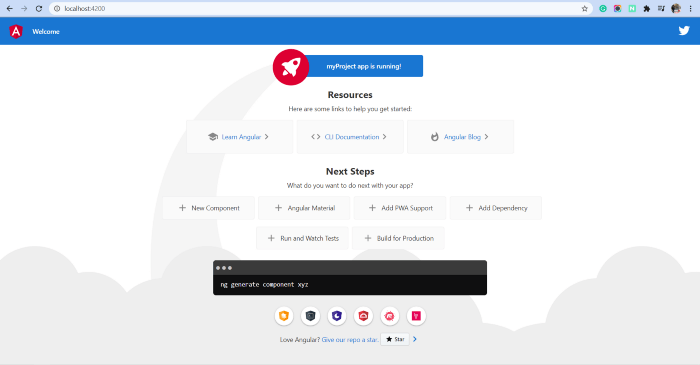
Task: Open the Twitter bird icon link
Action: tap(684, 31)
